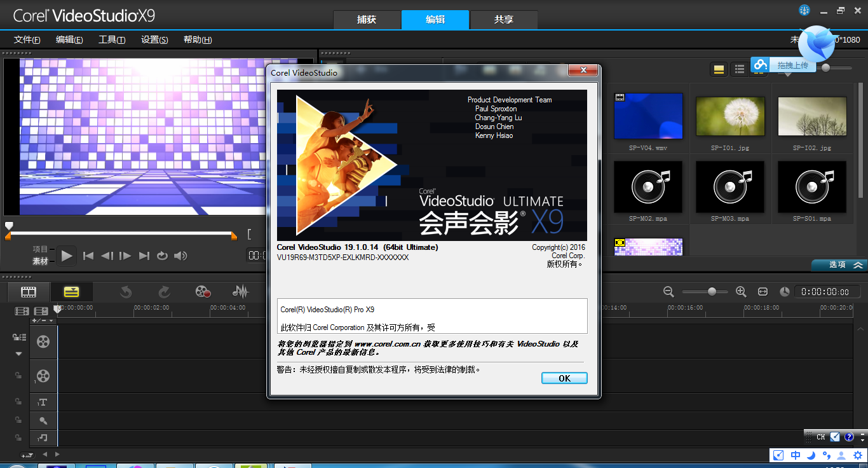Open the system volume speaker icon

[180, 256]
